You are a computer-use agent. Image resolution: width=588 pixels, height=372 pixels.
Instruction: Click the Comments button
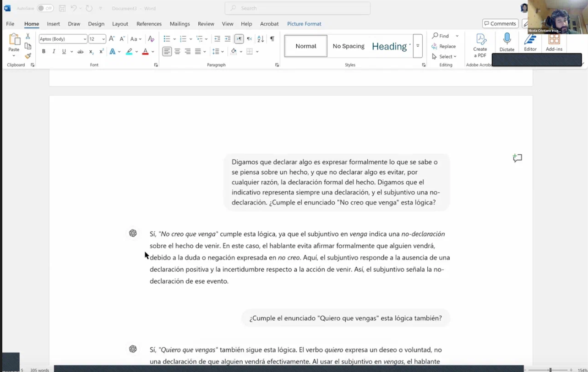tap(500, 24)
